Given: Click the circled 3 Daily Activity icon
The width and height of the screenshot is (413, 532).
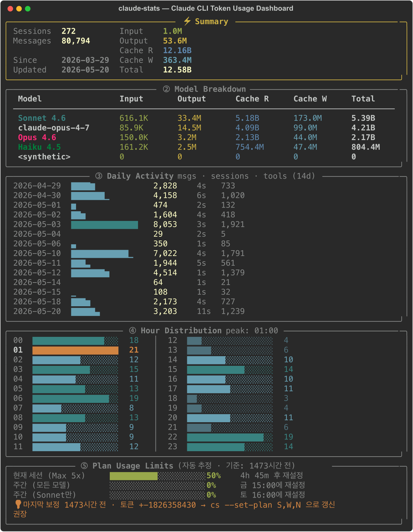Looking at the screenshot, I should click(x=99, y=176).
